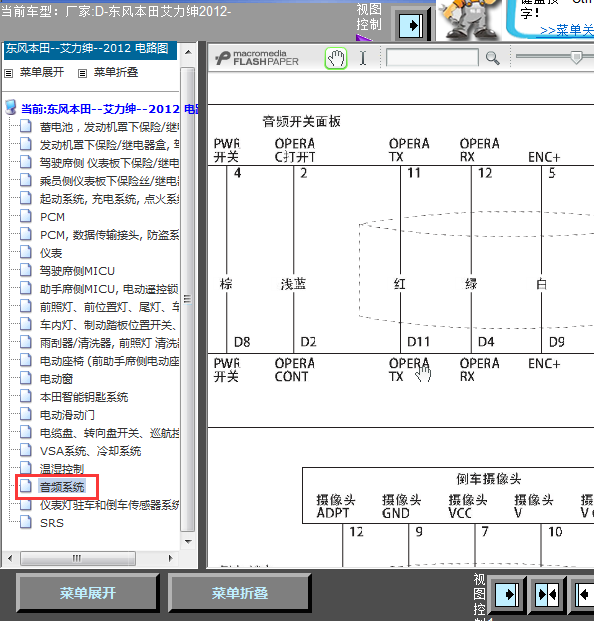Open the PCM tree item
Screen dimensions: 594x622
52,217
